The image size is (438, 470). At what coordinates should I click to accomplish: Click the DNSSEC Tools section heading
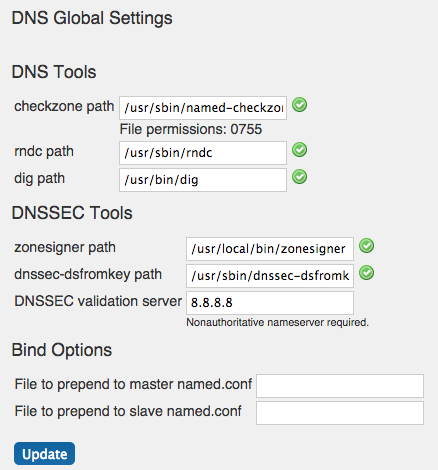click(72, 213)
